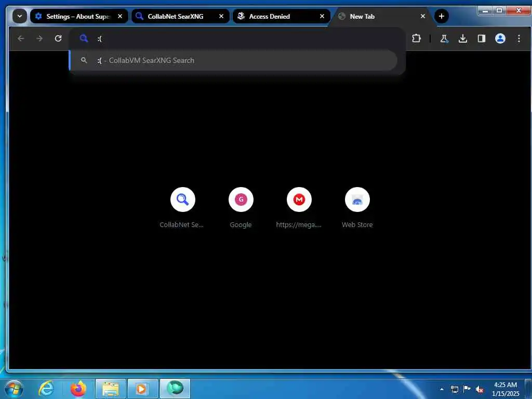Close the CollabNet SearXNG tab
Image resolution: width=532 pixels, height=399 pixels.
click(221, 16)
